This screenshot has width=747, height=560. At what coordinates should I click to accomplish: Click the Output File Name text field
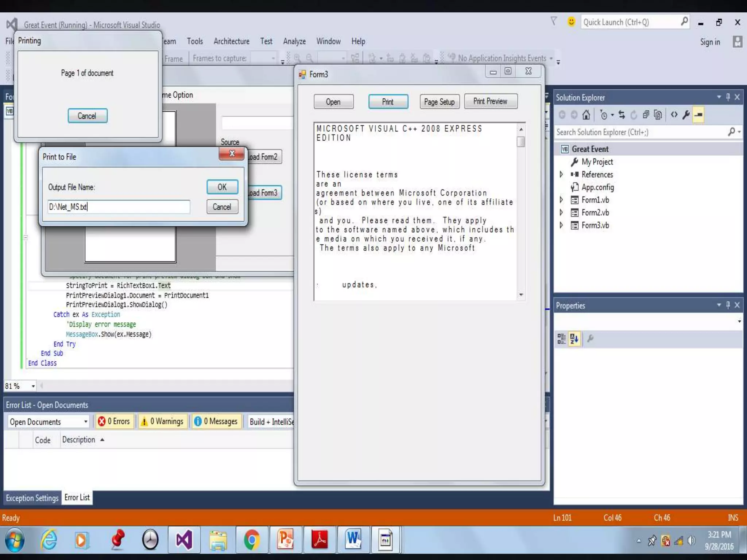click(x=119, y=207)
